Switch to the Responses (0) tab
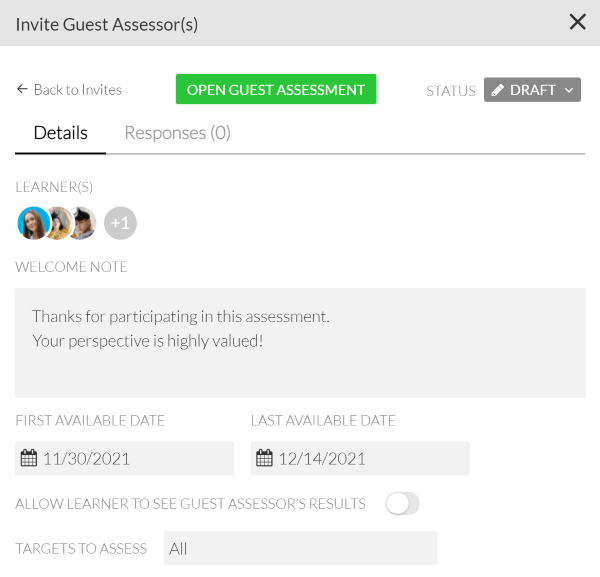The image size is (600, 577). (177, 133)
